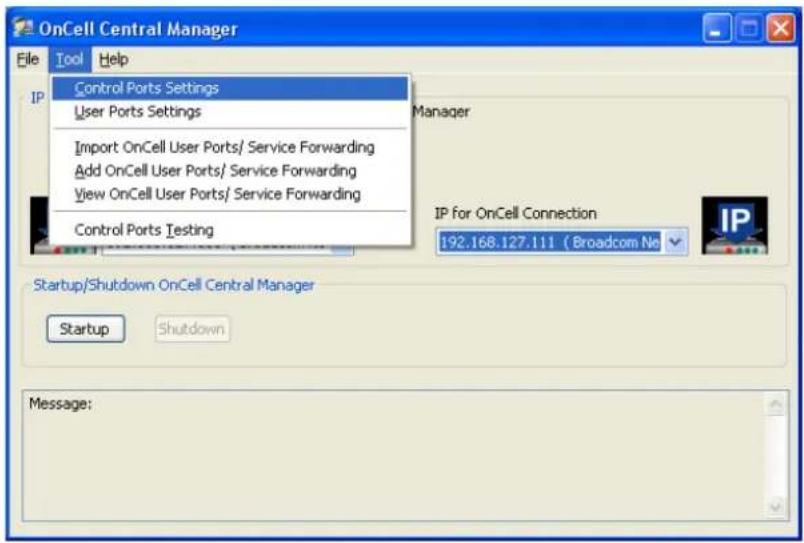
Task: Click the IP for OnCell Connection label
Action: coord(516,213)
